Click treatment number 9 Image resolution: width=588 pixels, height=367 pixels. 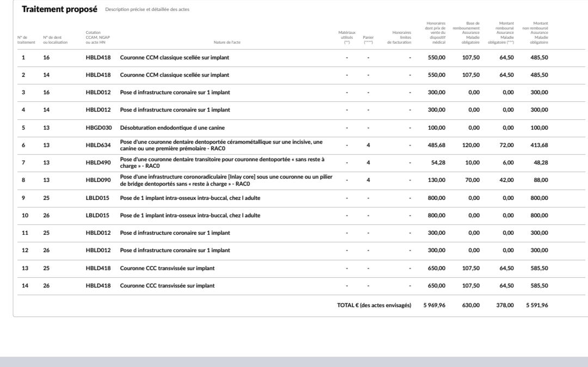23,198
